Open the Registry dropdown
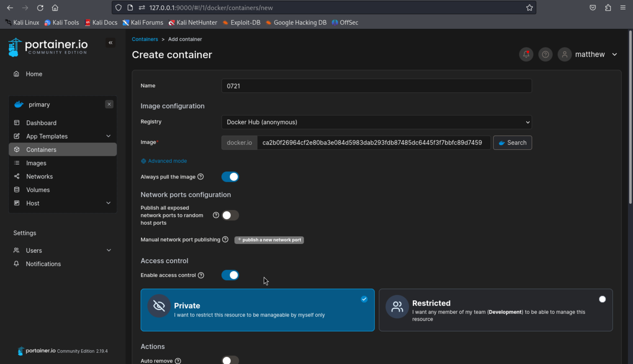 (x=376, y=122)
